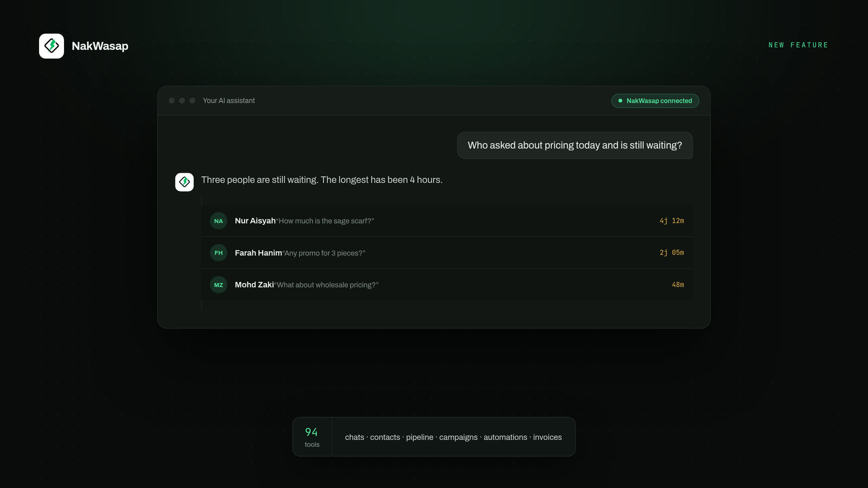Select the user question chat bubble
The width and height of the screenshot is (868, 488).
point(575,145)
